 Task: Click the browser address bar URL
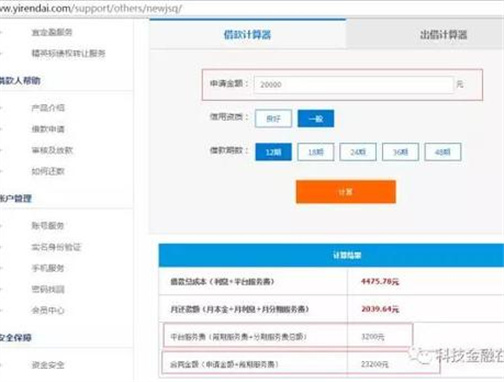coord(91,8)
